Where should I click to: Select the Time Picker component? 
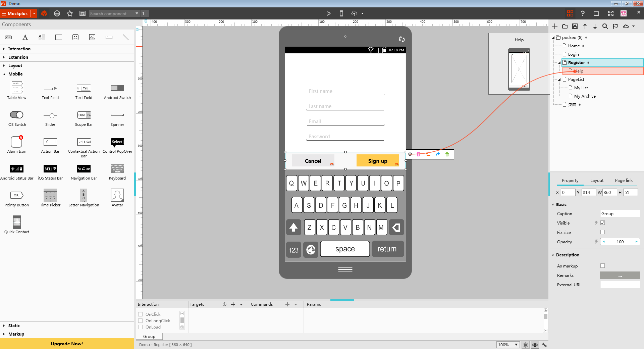(50, 196)
